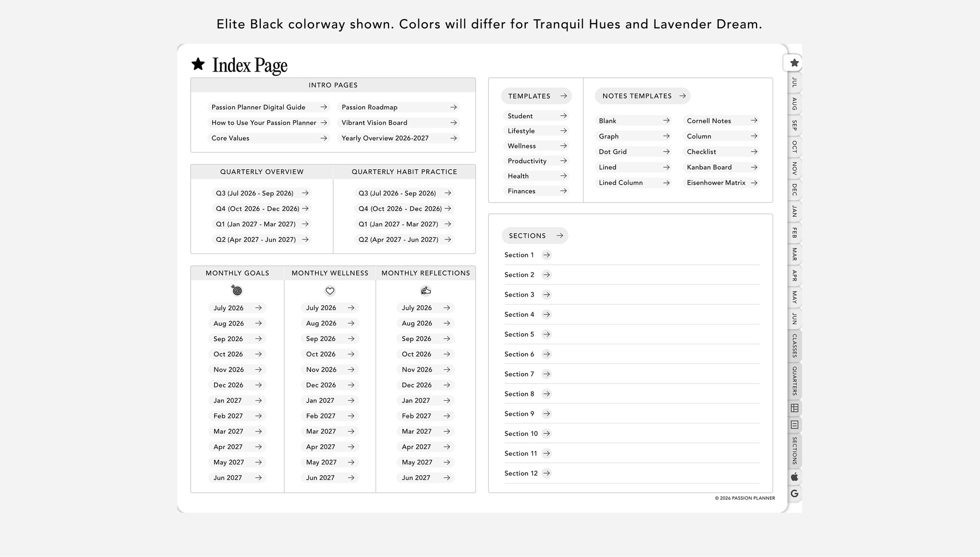Click arrow beside Section 3

(x=546, y=295)
